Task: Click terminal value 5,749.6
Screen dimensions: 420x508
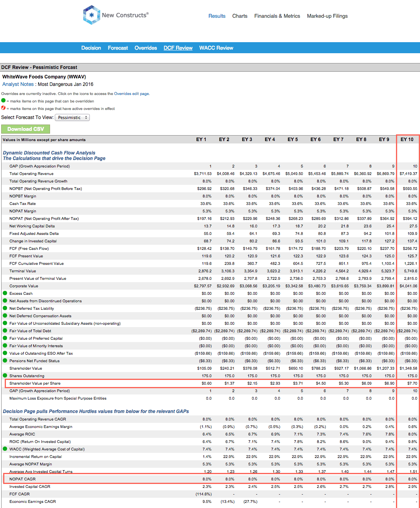Action: [411, 271]
